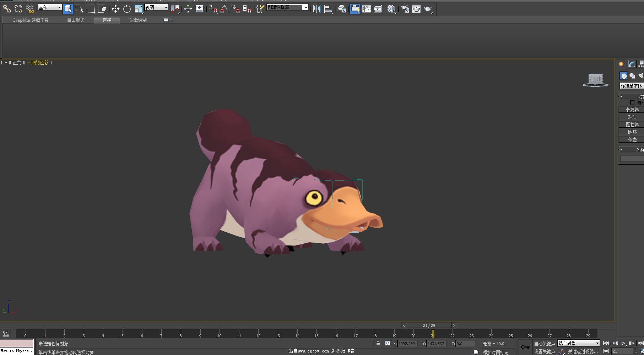Enable the 自动栅格 AutoGrid checkbox
The image size is (644, 355).
pos(632,103)
